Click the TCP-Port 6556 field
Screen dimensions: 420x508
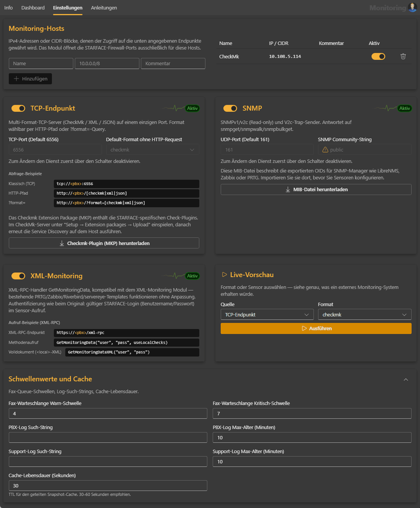pos(55,150)
